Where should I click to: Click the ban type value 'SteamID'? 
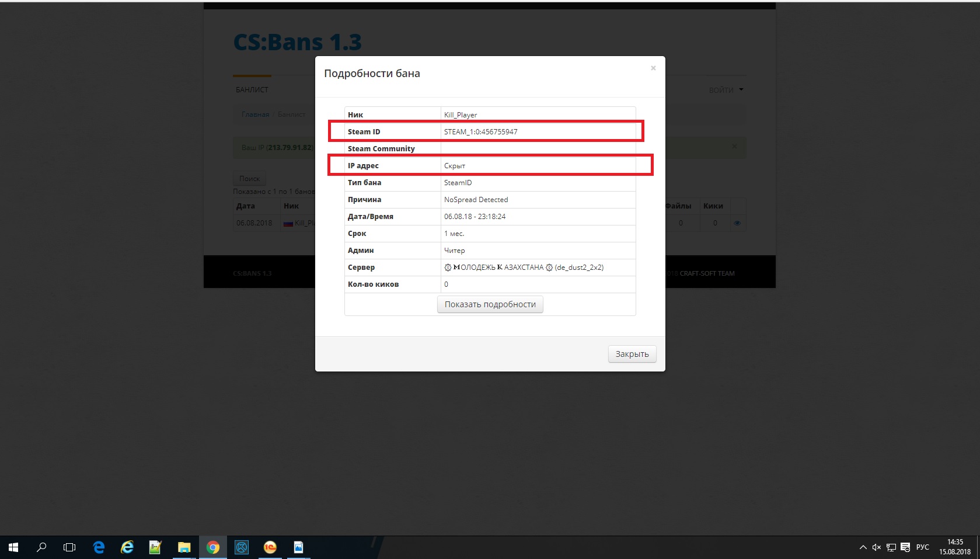[458, 183]
